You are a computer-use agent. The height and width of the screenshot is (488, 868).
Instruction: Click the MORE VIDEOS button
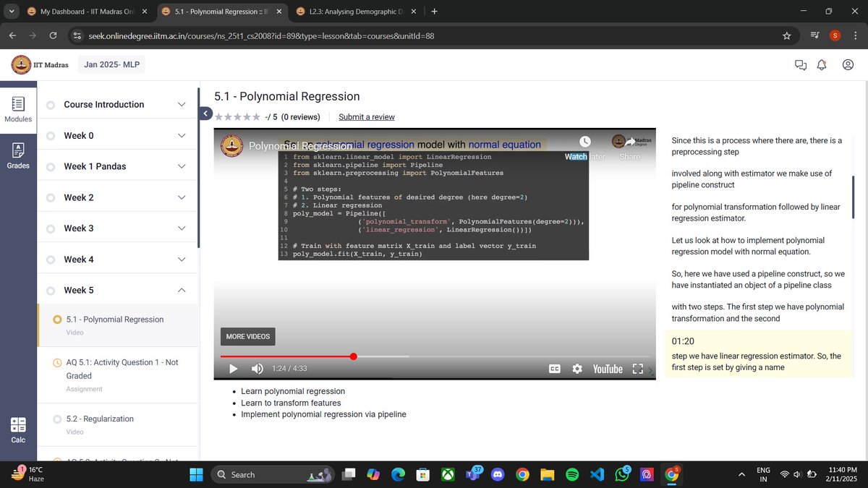pyautogui.click(x=248, y=336)
